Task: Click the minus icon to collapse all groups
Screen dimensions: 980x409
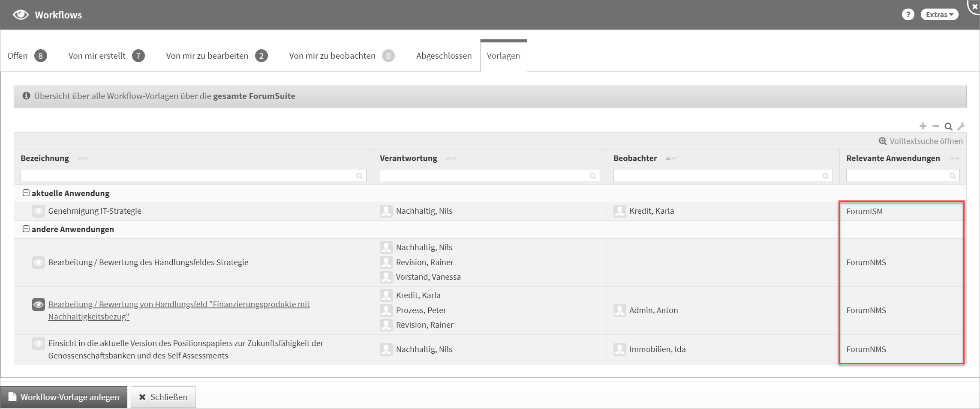Action: (935, 126)
